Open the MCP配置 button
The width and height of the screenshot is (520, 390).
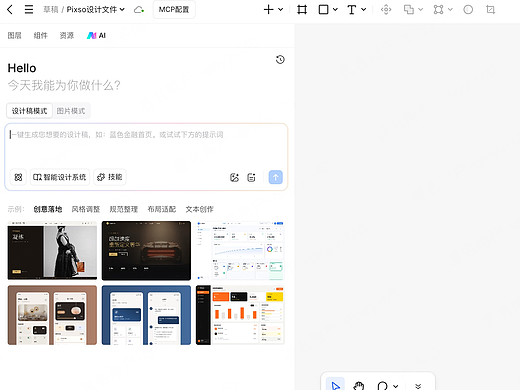[x=174, y=9]
